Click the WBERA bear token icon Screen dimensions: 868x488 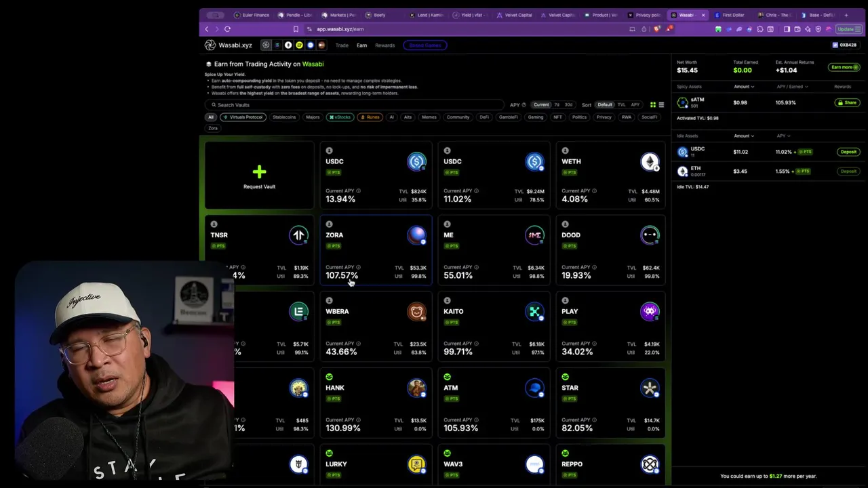[x=416, y=312]
